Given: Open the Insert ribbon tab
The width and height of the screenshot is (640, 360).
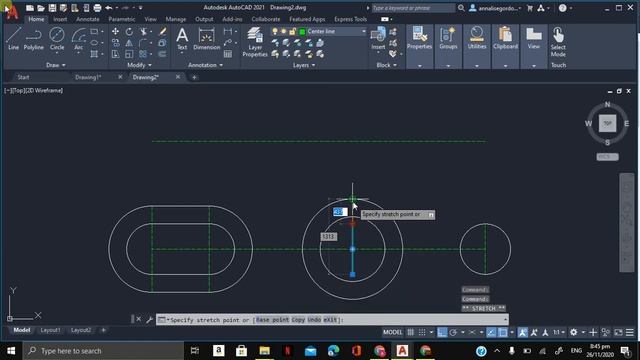Looking at the screenshot, I should [x=60, y=19].
